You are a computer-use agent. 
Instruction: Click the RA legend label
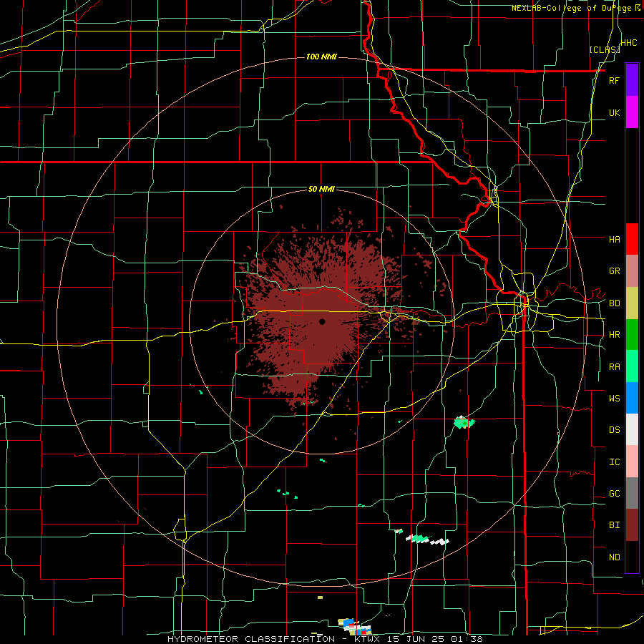pyautogui.click(x=614, y=367)
